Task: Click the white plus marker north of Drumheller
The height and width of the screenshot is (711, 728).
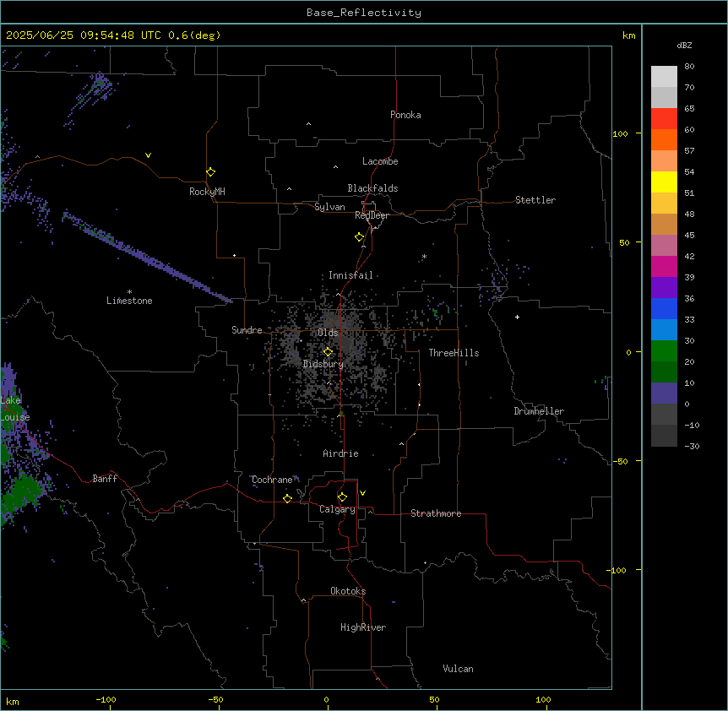Action: [517, 317]
